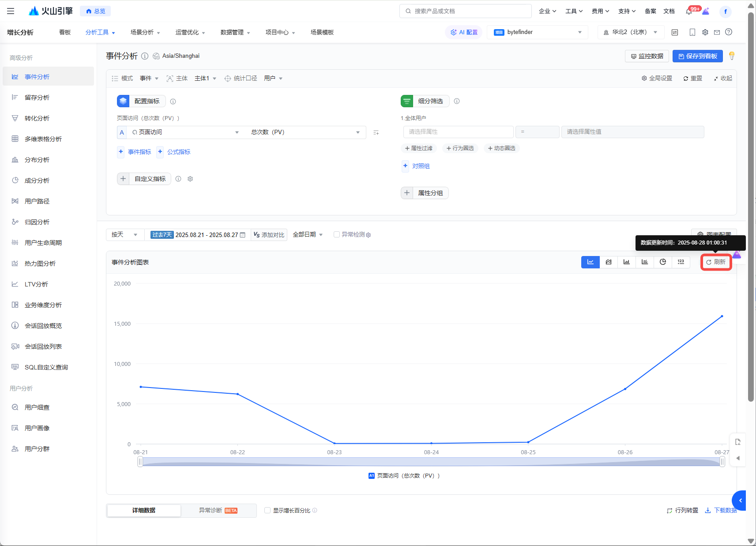This screenshot has width=756, height=546.
Task: Expand the 华北2 (北京) region dropdown
Action: click(x=631, y=32)
